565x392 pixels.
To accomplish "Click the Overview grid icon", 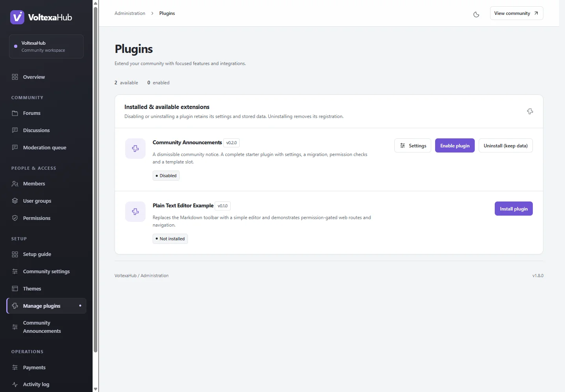I will point(15,77).
